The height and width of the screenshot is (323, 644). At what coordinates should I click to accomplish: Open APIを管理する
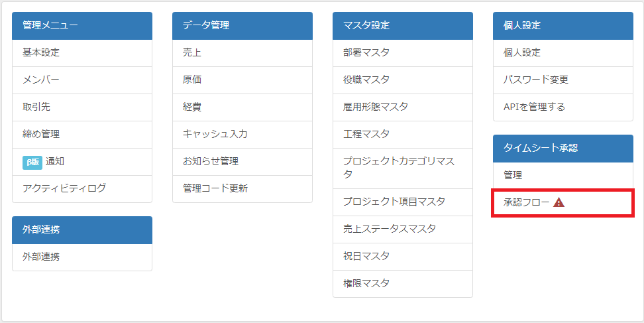(x=563, y=107)
